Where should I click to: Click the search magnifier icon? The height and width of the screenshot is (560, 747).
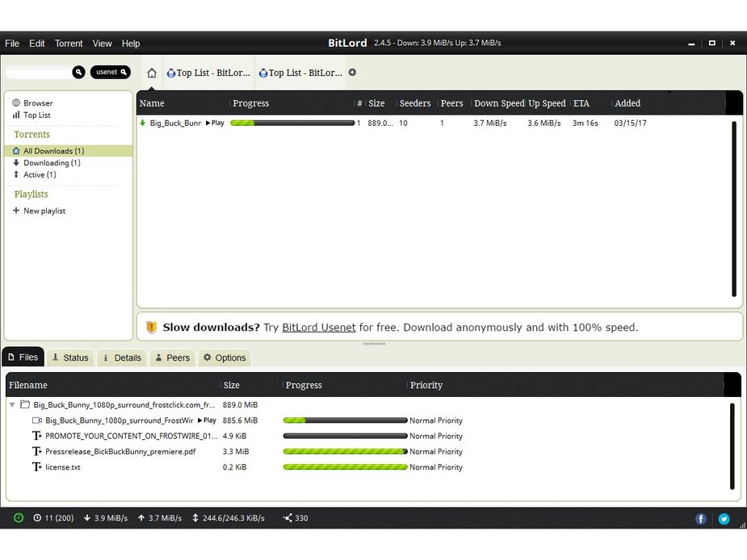tap(78, 72)
